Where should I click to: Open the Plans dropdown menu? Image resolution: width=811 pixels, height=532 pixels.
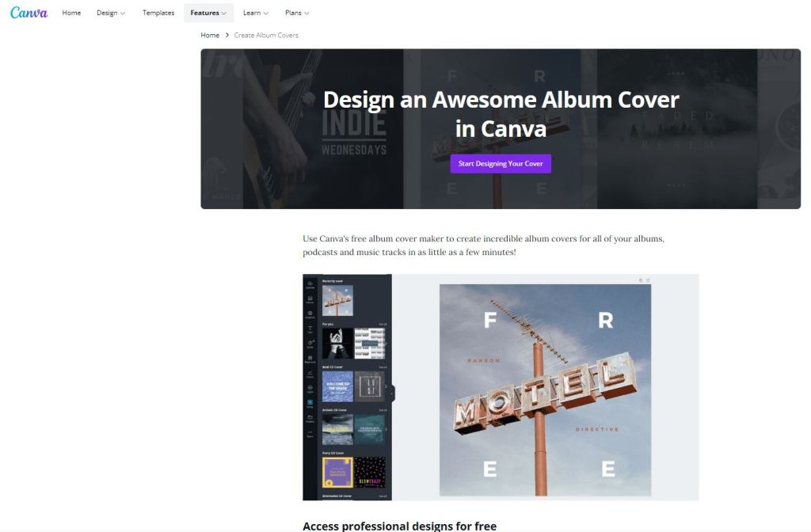297,13
